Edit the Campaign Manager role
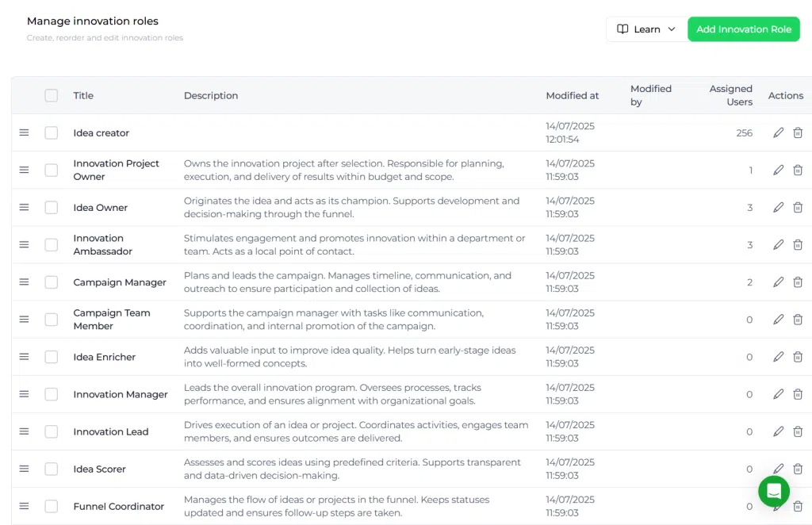 (x=779, y=282)
